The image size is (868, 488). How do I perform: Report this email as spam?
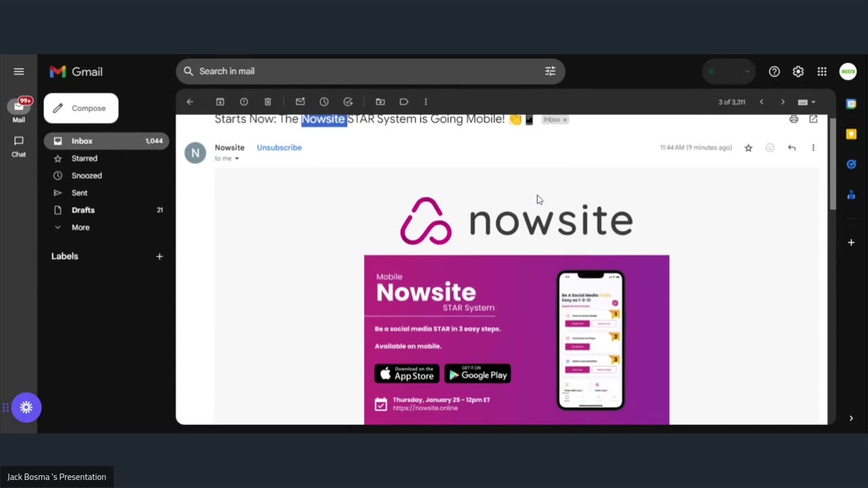click(x=244, y=102)
